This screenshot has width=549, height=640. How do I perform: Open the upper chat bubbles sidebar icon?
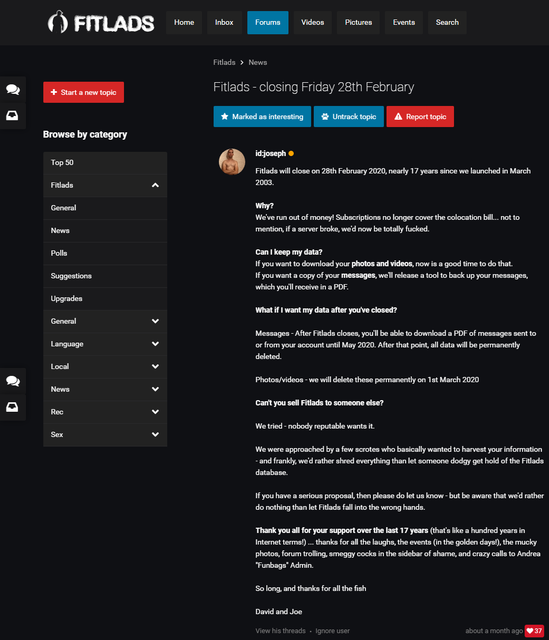(13, 89)
